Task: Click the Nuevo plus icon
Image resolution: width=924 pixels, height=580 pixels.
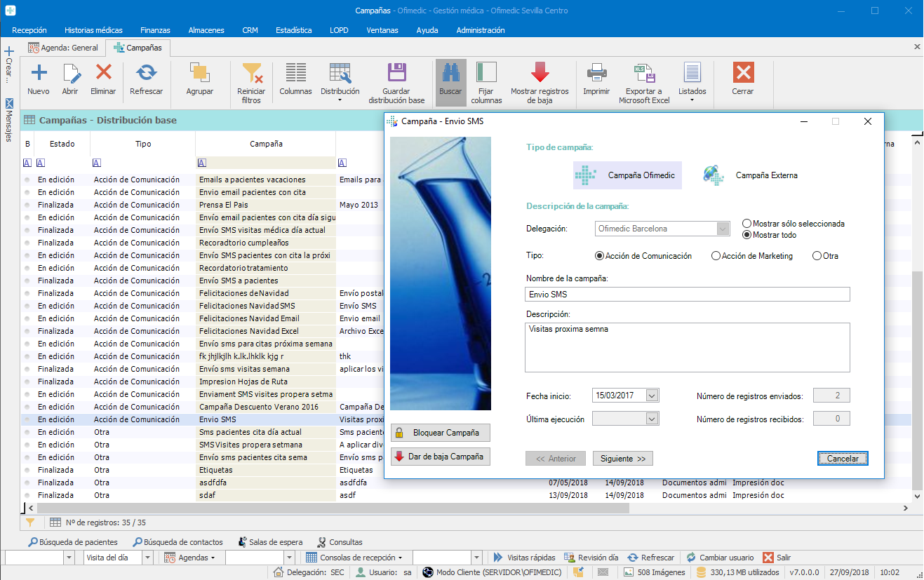Action: click(x=39, y=73)
